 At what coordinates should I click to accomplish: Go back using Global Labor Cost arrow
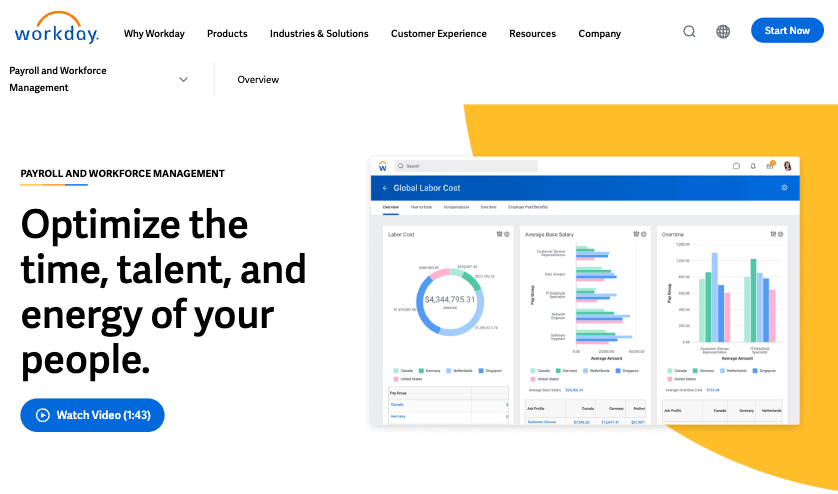385,188
